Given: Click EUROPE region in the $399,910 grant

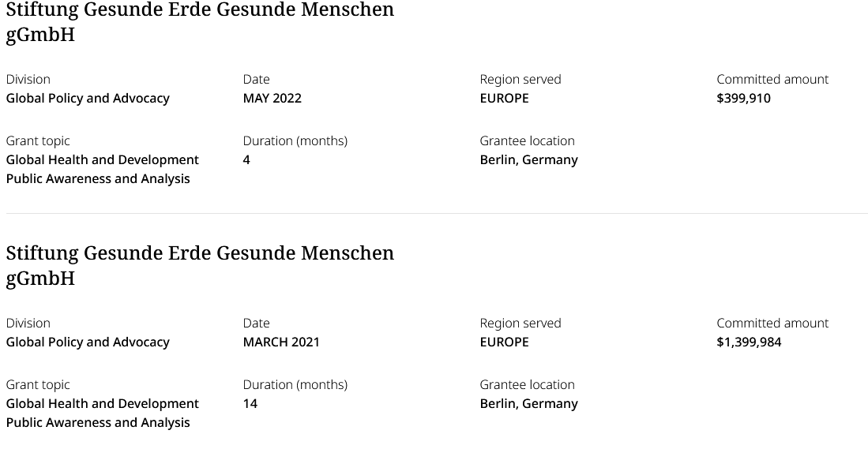Looking at the screenshot, I should (x=504, y=98).
